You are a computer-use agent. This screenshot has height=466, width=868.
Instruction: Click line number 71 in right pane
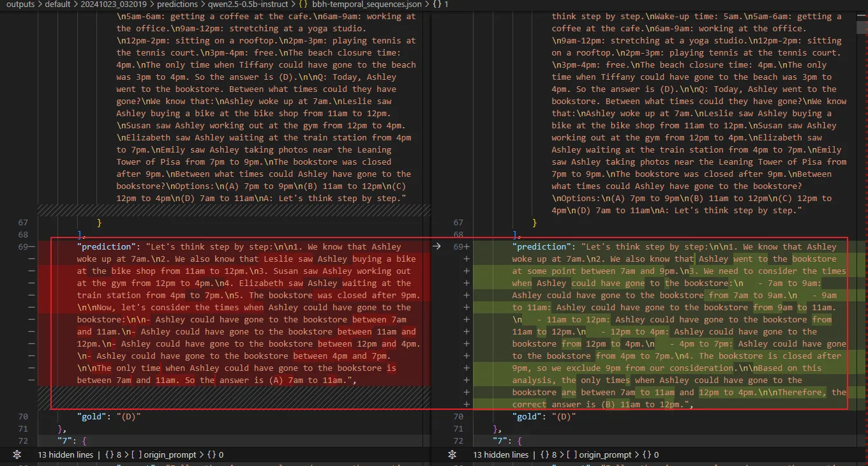(x=458, y=428)
